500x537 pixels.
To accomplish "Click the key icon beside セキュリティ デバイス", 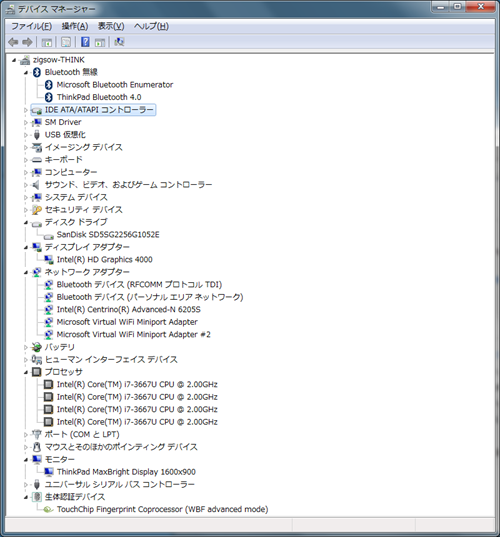I will pos(37,210).
